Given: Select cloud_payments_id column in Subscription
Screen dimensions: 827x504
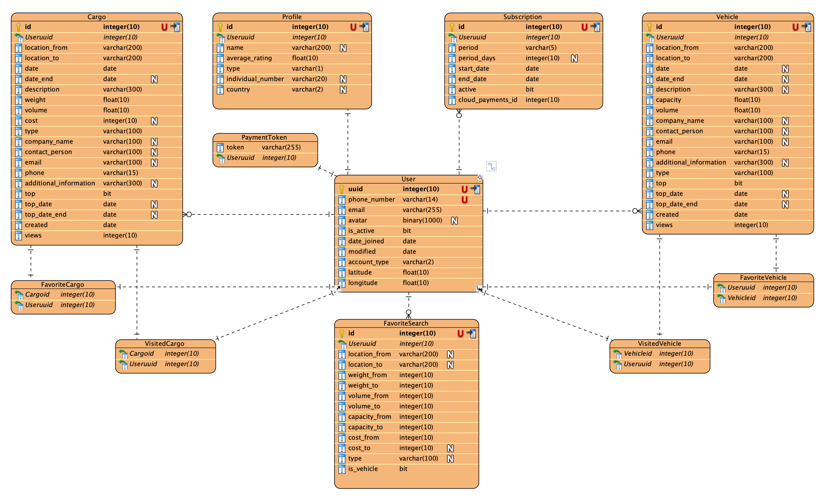Looking at the screenshot, I should pyautogui.click(x=487, y=100).
